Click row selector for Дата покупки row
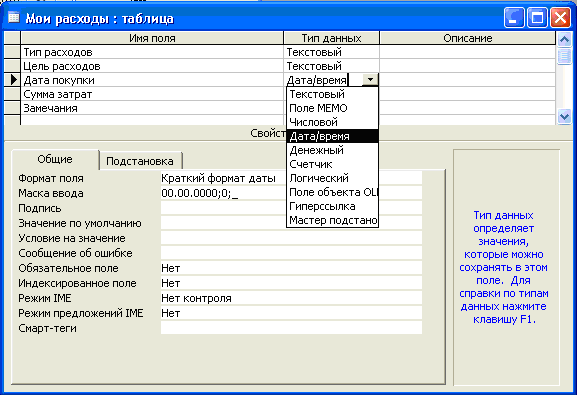 tap(12, 80)
